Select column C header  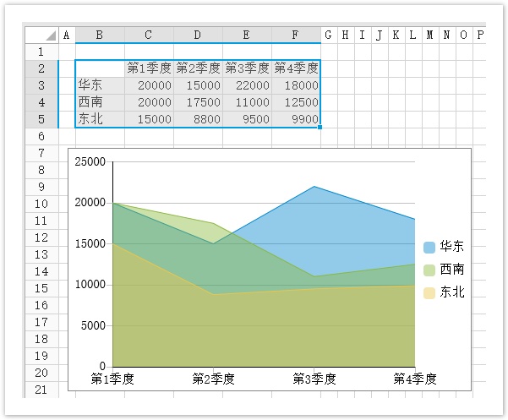149,35
